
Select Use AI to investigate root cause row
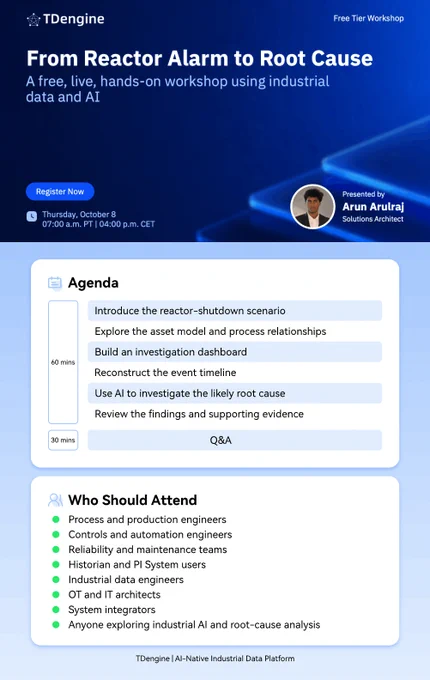(x=235, y=393)
